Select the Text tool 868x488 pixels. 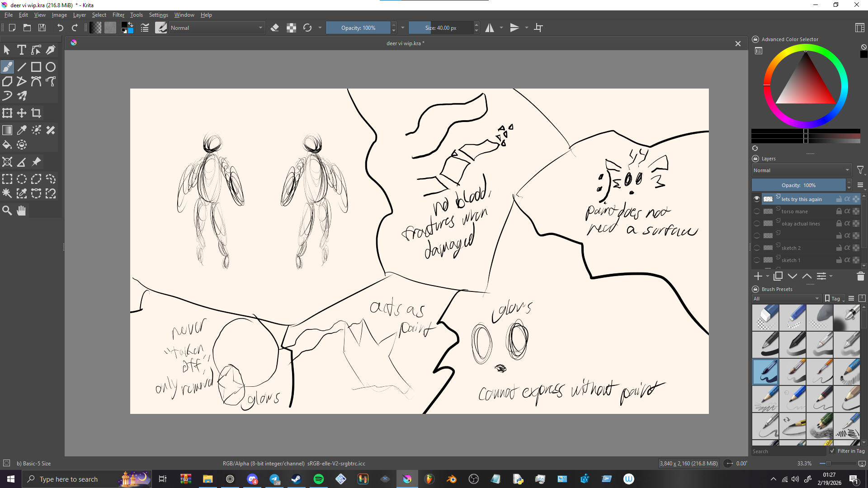21,50
